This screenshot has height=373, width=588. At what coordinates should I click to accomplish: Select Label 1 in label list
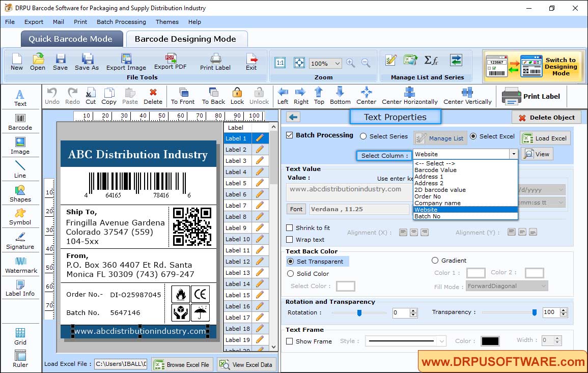click(238, 138)
